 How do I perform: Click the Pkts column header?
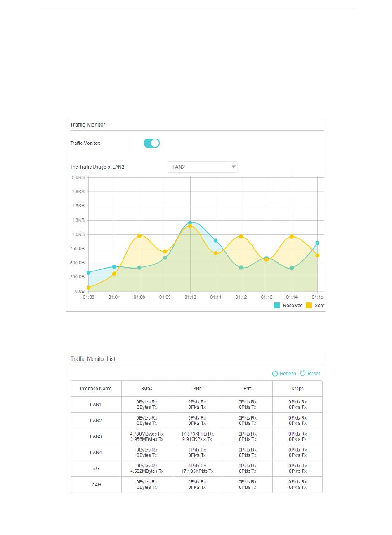tap(197, 389)
